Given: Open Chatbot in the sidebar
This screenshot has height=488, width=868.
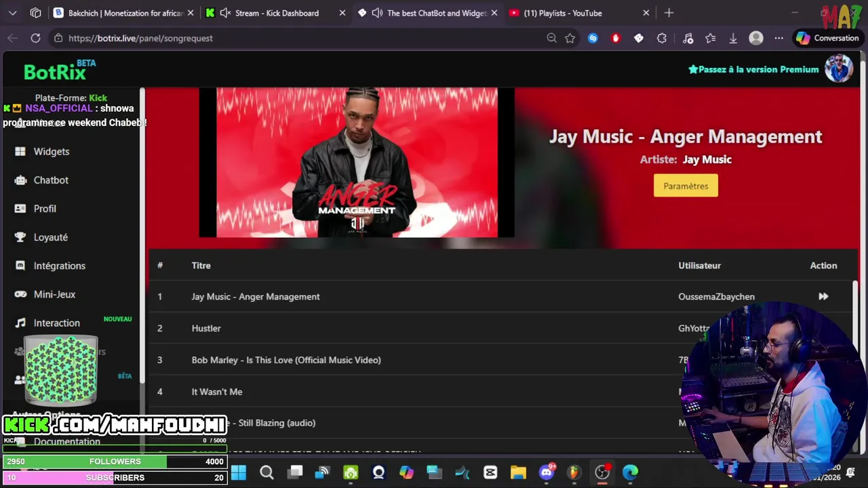Looking at the screenshot, I should 51,180.
